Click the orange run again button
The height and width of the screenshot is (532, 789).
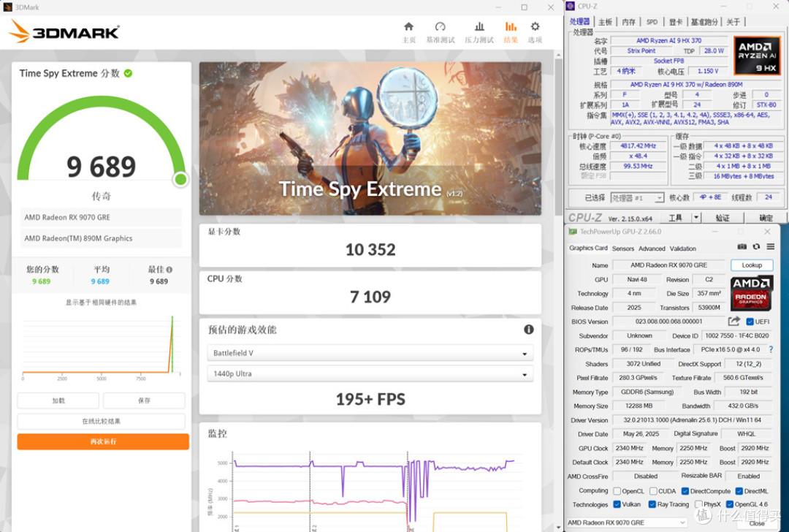pos(103,441)
